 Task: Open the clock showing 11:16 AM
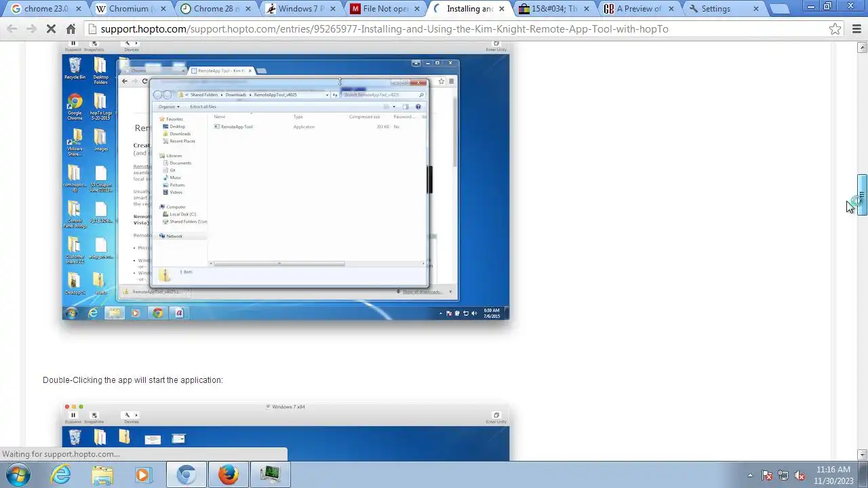(x=832, y=474)
